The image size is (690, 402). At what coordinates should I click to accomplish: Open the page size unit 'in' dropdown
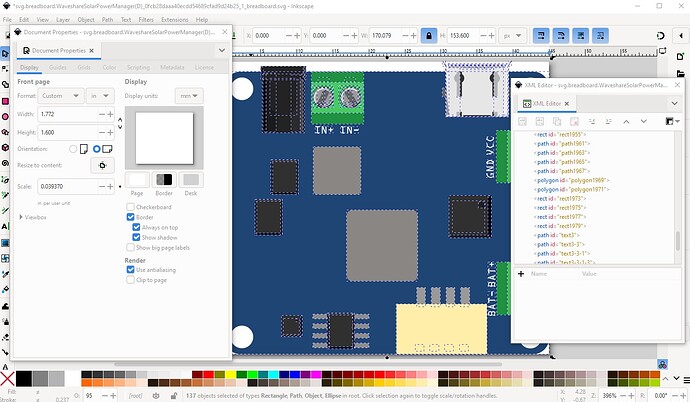point(100,96)
